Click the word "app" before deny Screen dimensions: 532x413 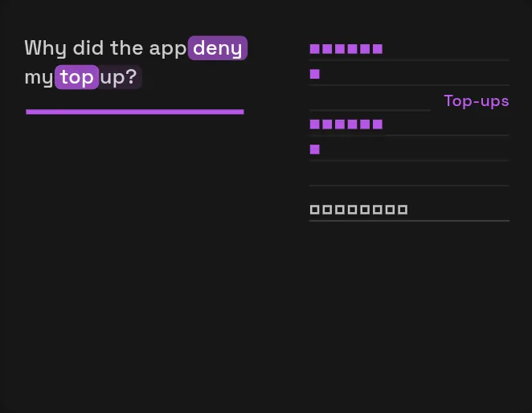(168, 49)
